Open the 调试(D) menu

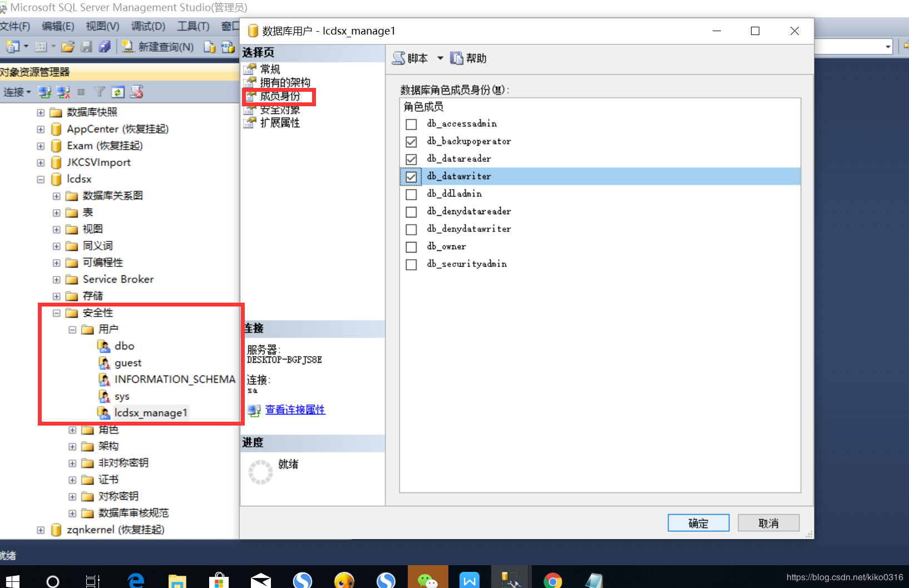point(148,26)
